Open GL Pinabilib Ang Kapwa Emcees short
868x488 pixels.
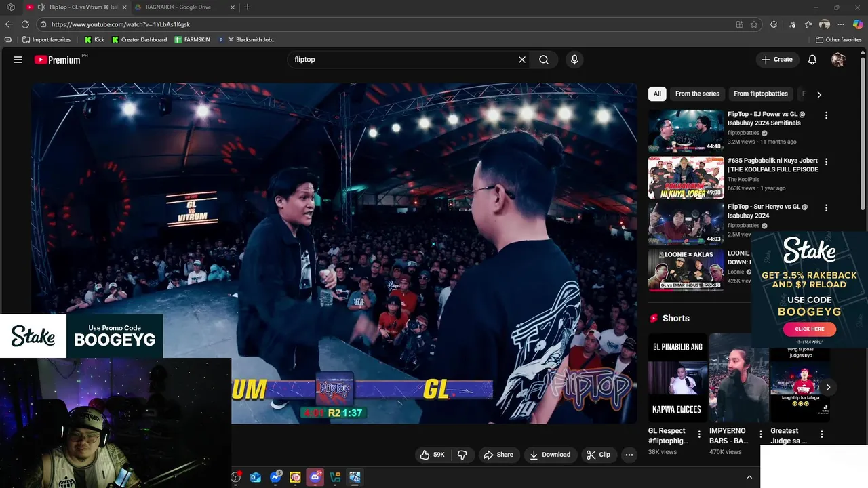tap(677, 378)
